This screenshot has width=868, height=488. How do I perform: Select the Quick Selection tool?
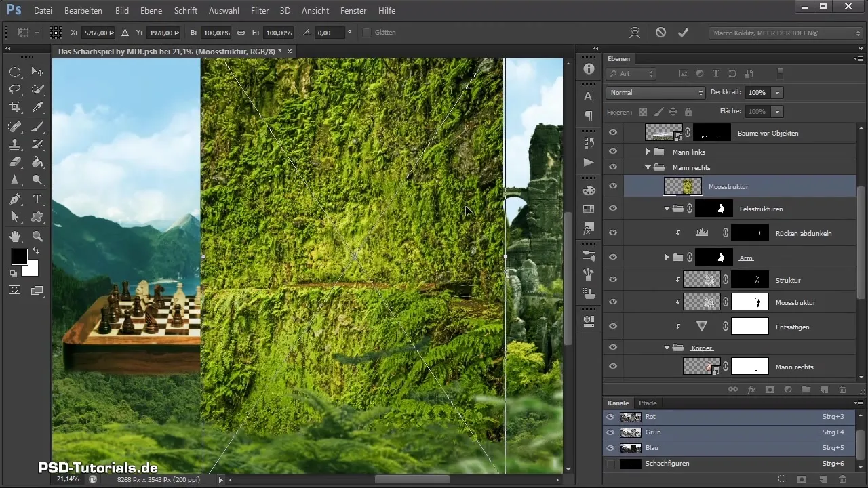(38, 89)
